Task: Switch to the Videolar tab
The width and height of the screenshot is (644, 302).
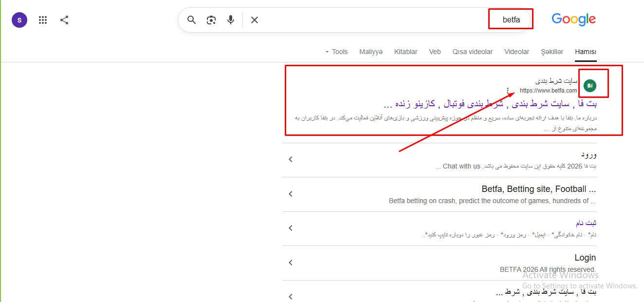Action: click(x=517, y=52)
